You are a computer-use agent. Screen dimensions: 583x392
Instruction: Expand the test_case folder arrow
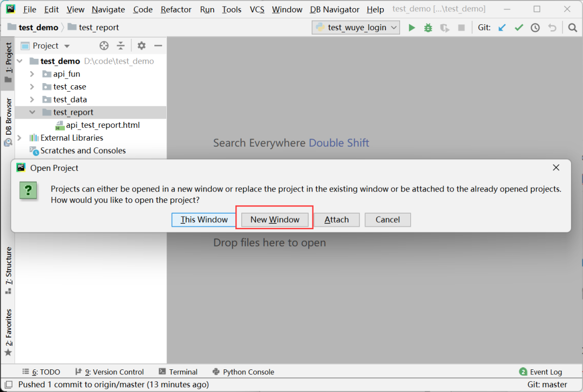pos(32,87)
